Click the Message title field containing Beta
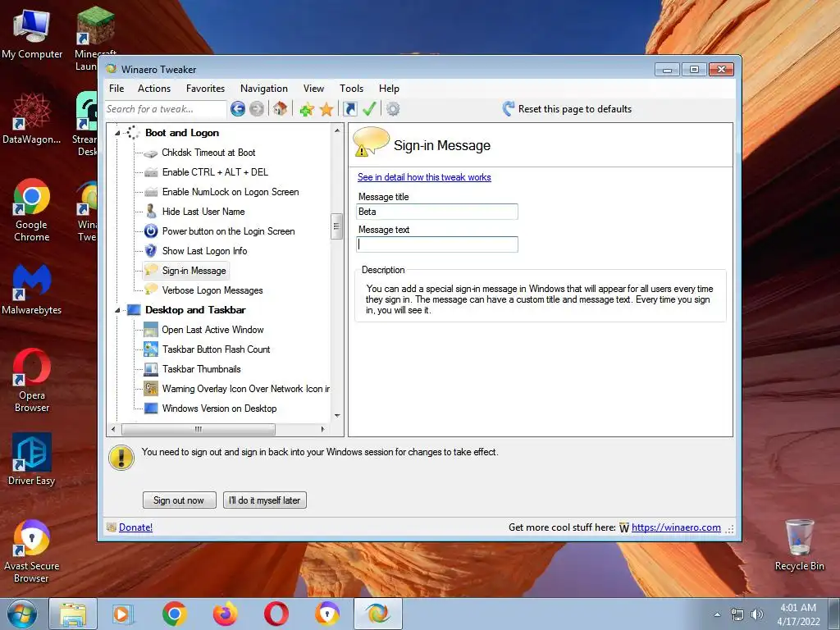The width and height of the screenshot is (840, 630). (437, 212)
